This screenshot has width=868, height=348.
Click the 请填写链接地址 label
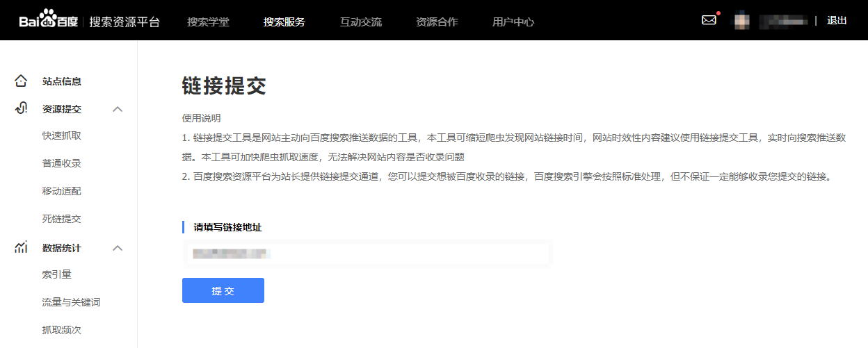[227, 227]
